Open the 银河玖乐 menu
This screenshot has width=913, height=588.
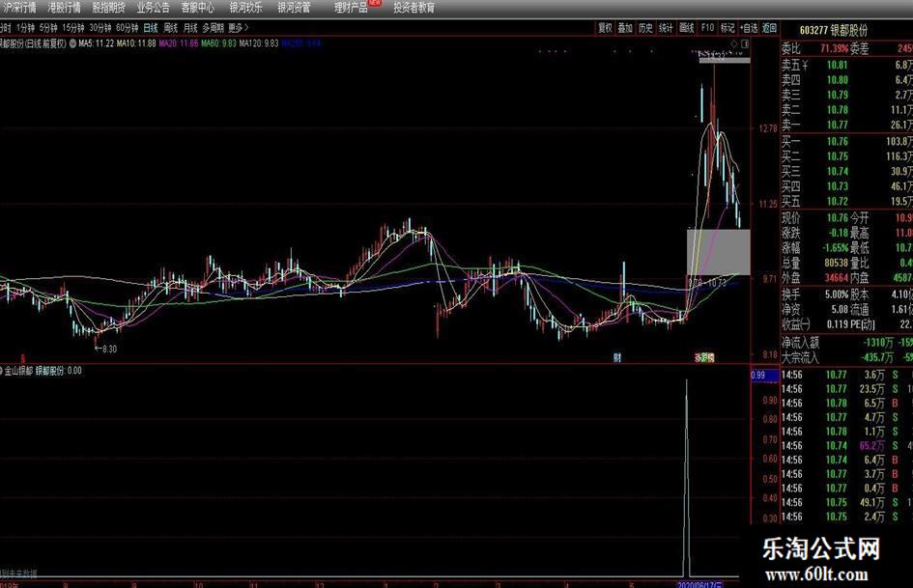[x=245, y=8]
